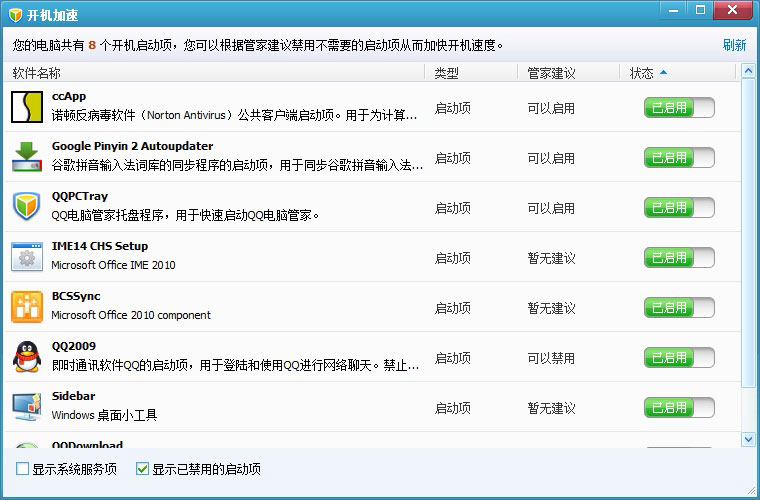The height and width of the screenshot is (500, 760).
Task: Select the QQ2009 name text
Action: click(x=74, y=346)
